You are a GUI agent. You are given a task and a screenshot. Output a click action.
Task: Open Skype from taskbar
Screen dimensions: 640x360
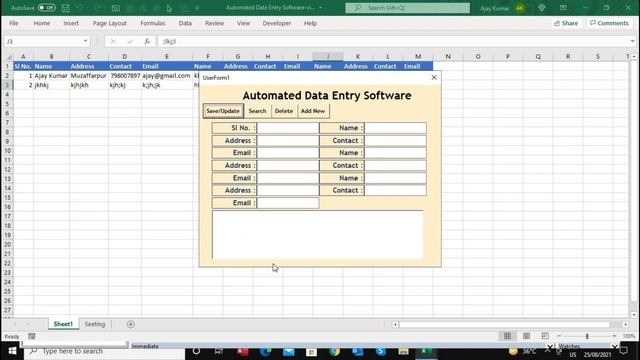click(x=381, y=351)
